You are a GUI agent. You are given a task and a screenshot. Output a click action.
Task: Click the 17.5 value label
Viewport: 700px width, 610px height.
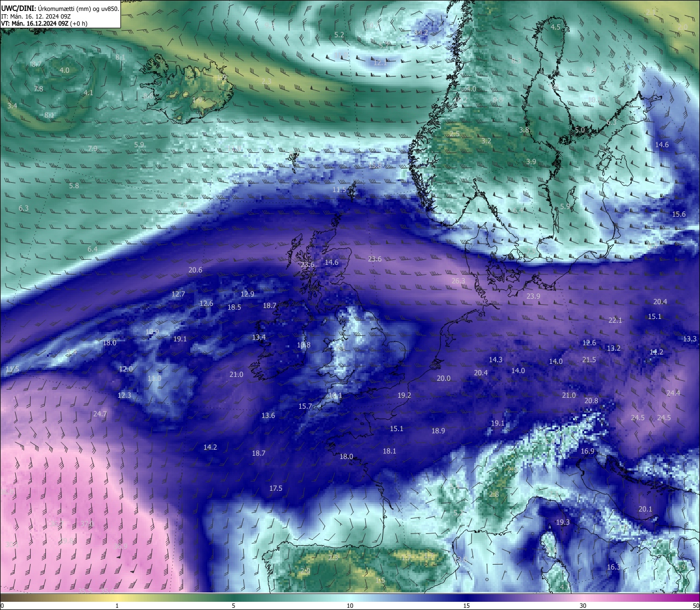click(x=276, y=489)
